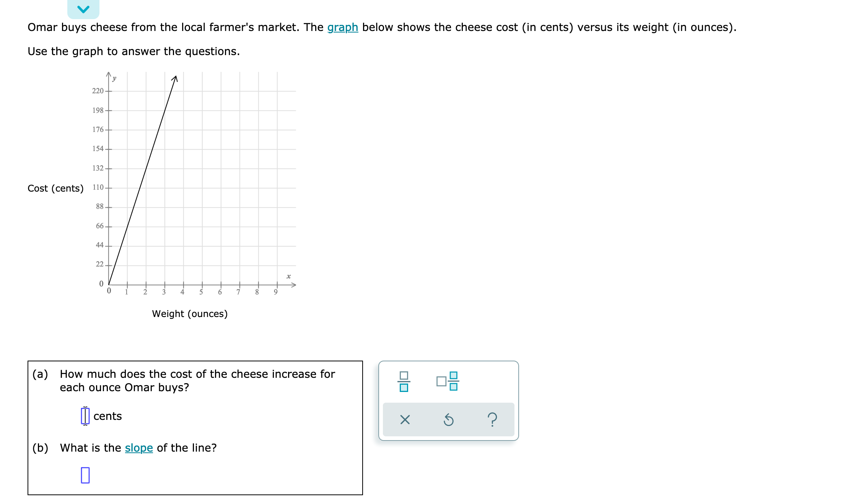Screen dimensions: 853x504
Task: Open help via the question mark icon
Action: [492, 420]
